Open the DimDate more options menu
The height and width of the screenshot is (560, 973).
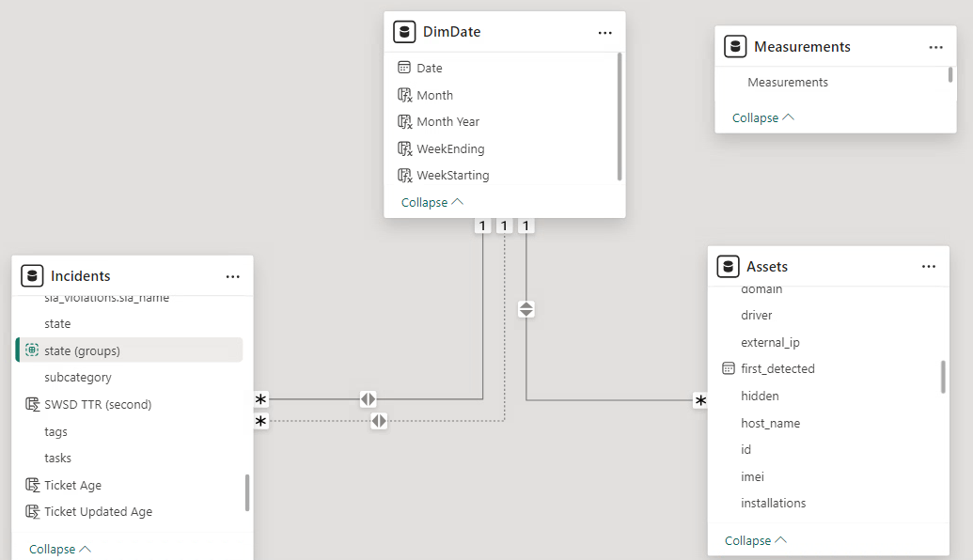(x=604, y=33)
